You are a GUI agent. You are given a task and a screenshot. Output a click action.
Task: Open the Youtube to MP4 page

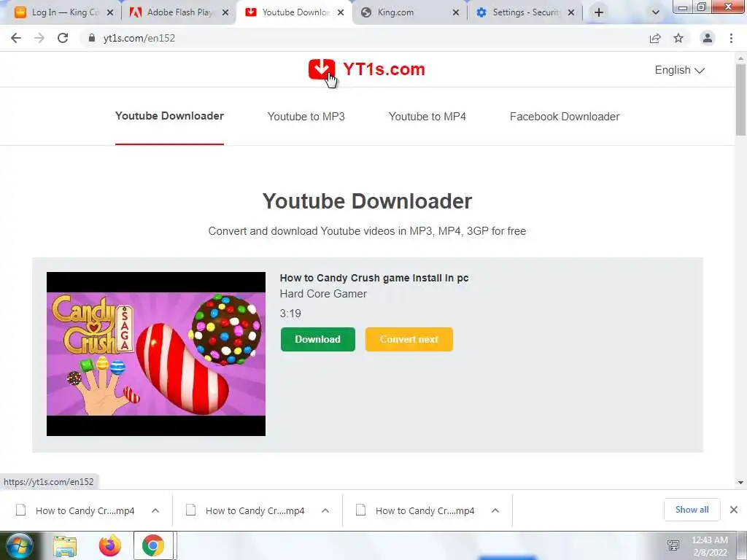(x=427, y=117)
